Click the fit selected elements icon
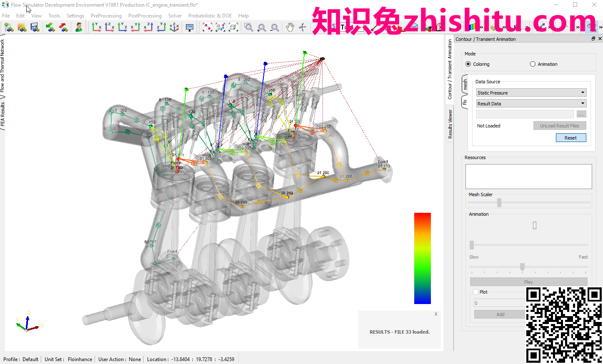603x364 pixels. (220, 27)
